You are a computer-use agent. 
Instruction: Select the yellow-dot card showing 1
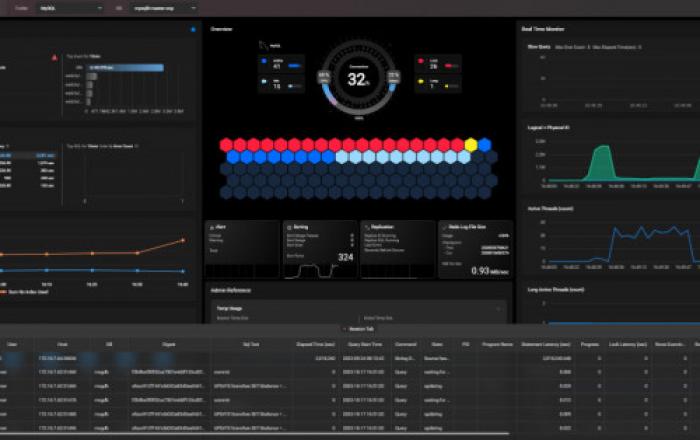click(438, 83)
